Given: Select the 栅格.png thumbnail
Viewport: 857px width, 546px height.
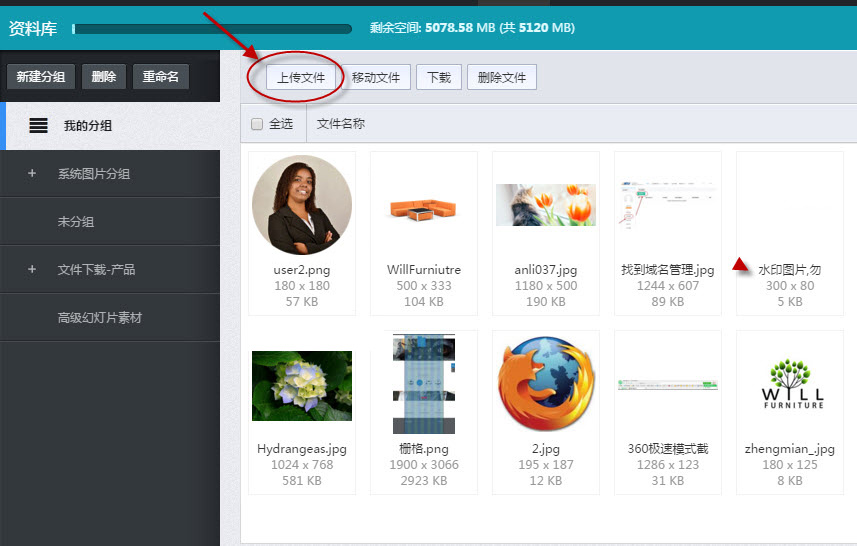Looking at the screenshot, I should [x=423, y=384].
